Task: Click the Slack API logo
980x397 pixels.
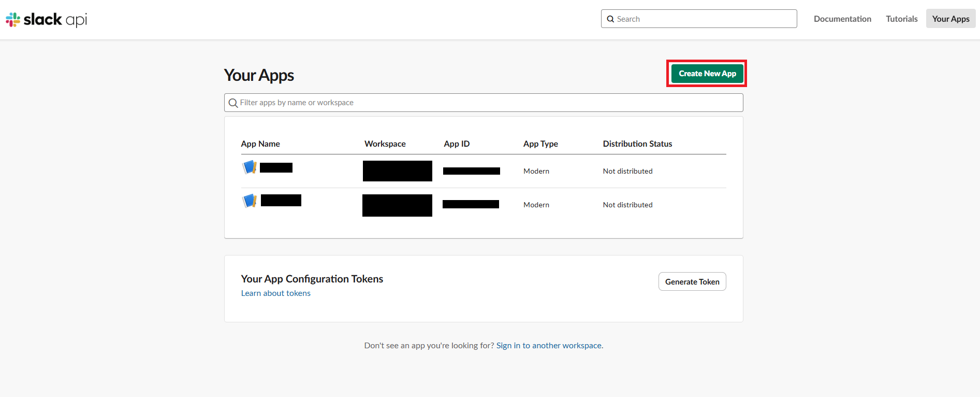Action: point(47,20)
